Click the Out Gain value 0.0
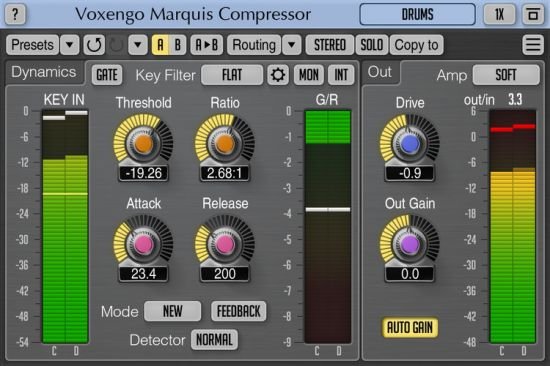The height and width of the screenshot is (366, 550). (410, 274)
